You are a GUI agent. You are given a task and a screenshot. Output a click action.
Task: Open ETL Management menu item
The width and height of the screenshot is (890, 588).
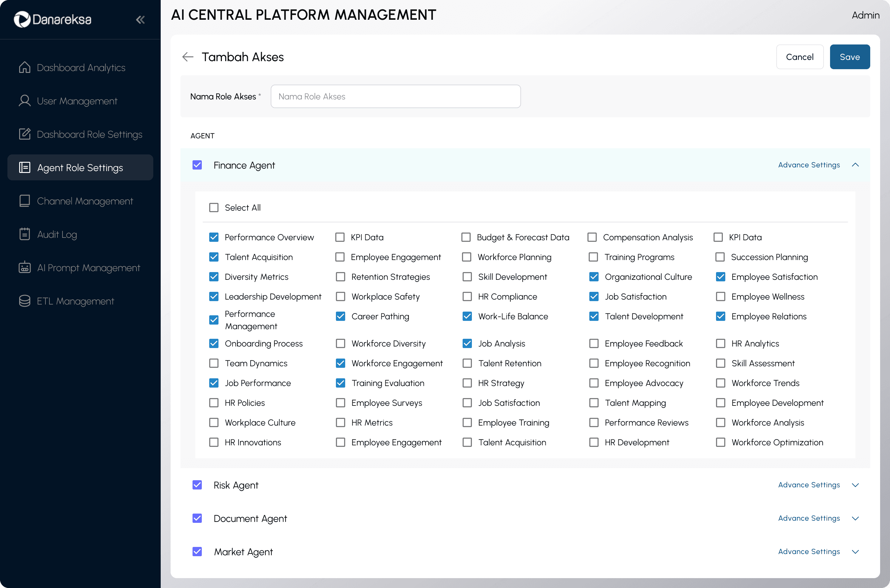pos(80,301)
